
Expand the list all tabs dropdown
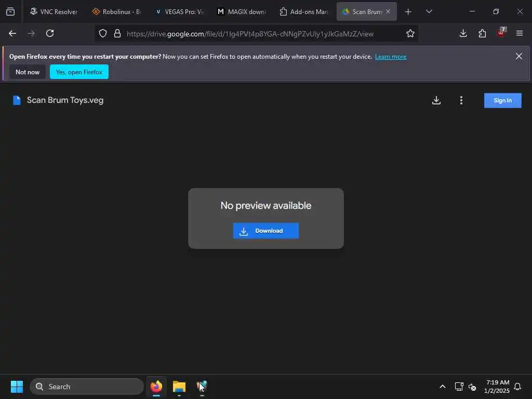pyautogui.click(x=429, y=11)
